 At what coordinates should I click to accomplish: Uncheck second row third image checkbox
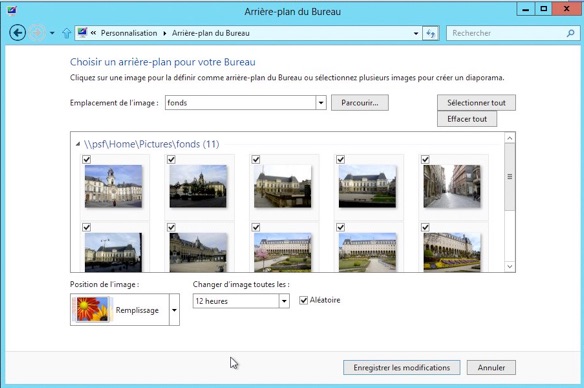[x=256, y=227]
